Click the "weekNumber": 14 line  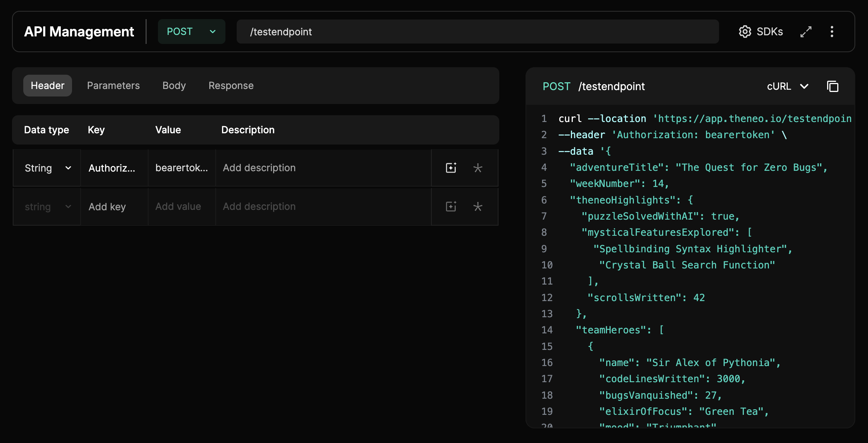click(619, 184)
